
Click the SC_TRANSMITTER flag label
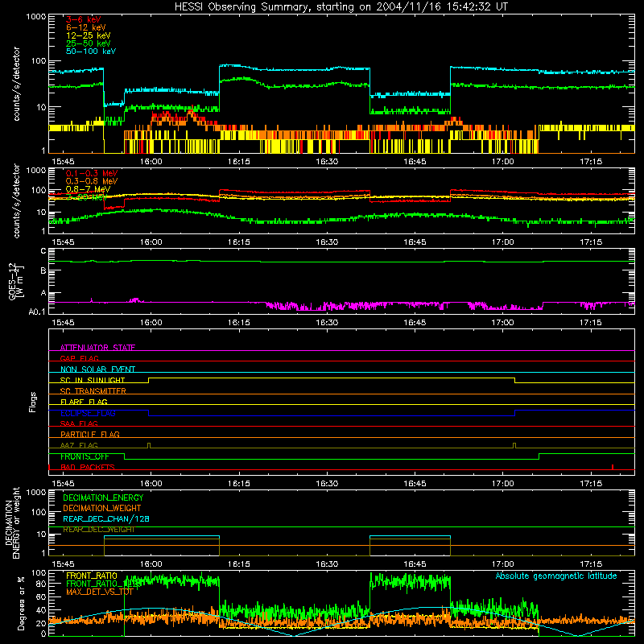(x=93, y=391)
